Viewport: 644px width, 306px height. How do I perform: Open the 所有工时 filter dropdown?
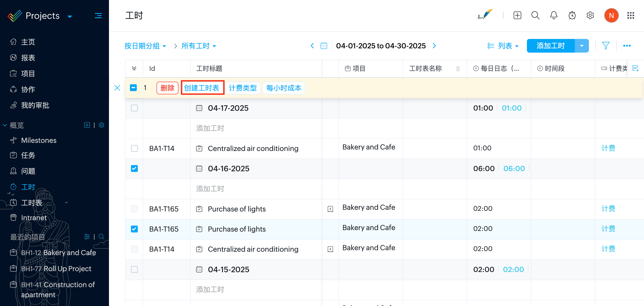tap(198, 46)
